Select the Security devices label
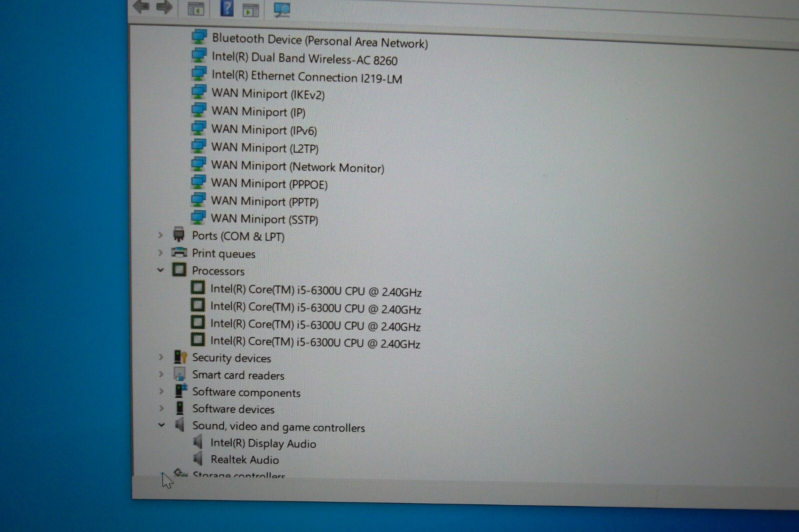The height and width of the screenshot is (532, 799). (232, 358)
